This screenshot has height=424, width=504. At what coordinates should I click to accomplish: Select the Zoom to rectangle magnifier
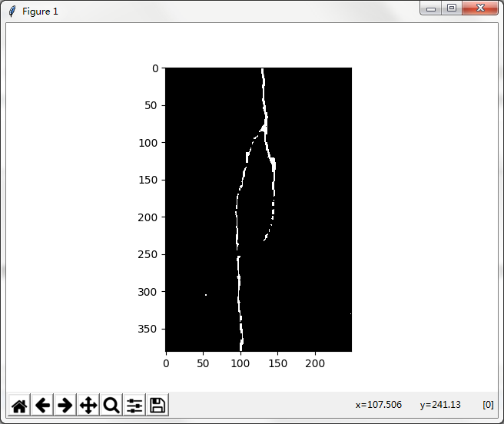point(111,405)
